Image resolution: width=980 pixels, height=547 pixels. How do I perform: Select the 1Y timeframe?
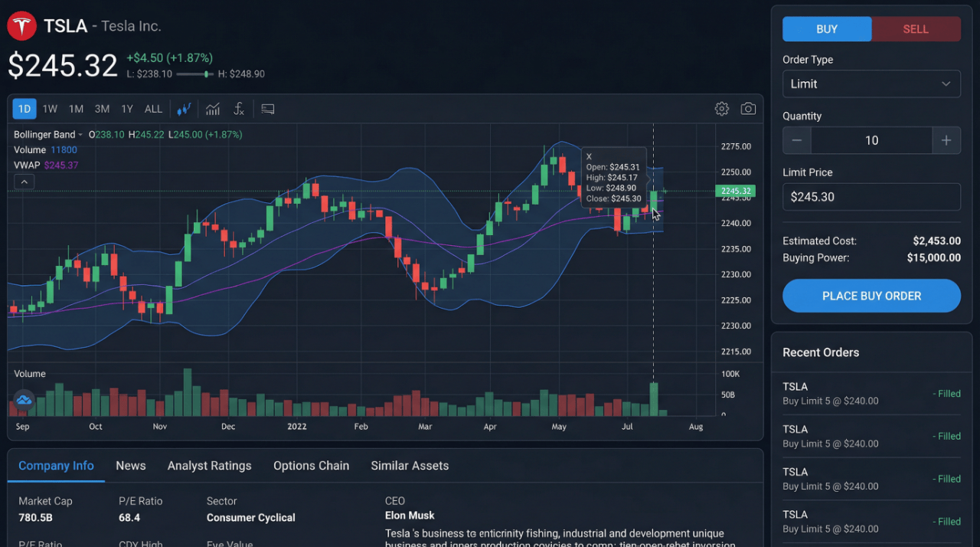click(x=127, y=109)
